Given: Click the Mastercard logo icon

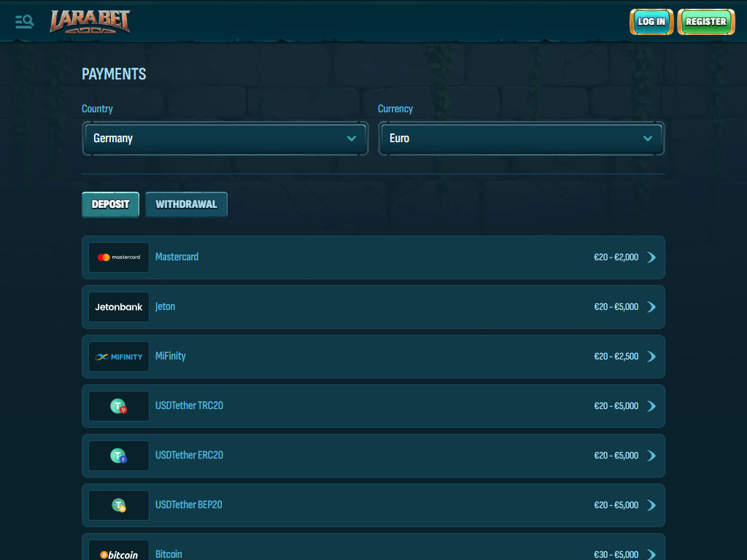Looking at the screenshot, I should click(x=119, y=257).
